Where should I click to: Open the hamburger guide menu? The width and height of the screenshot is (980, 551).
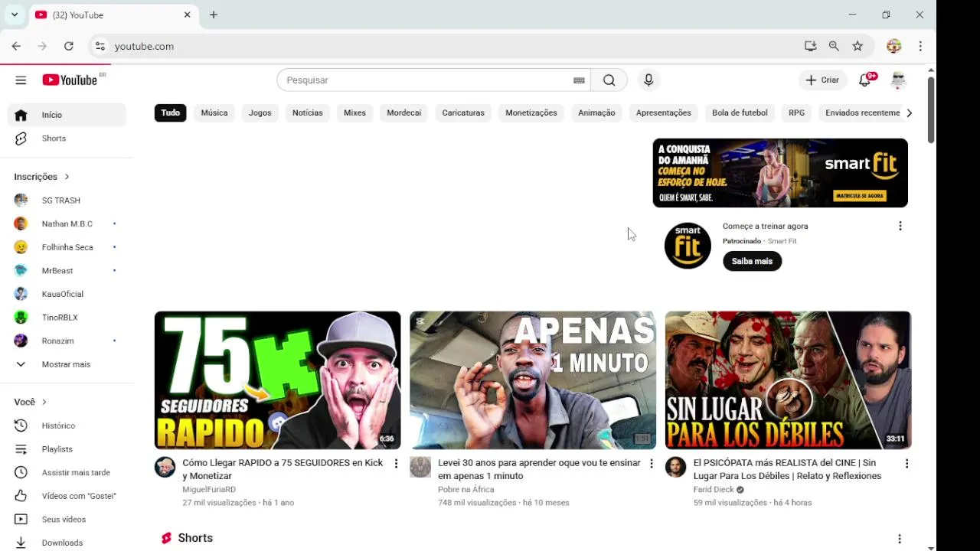[21, 80]
